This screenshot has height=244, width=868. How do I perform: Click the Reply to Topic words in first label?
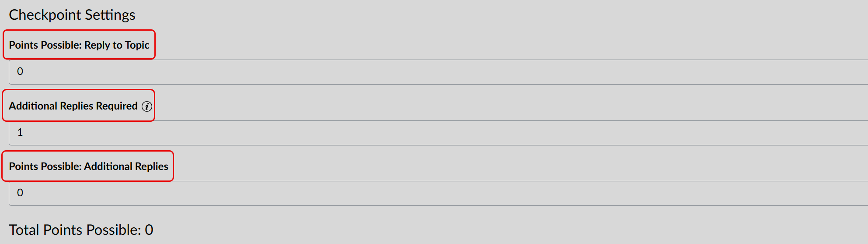[117, 45]
